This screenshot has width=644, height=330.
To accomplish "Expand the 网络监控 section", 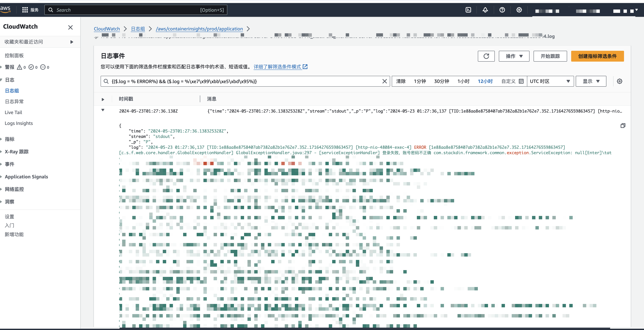I will coord(1,189).
